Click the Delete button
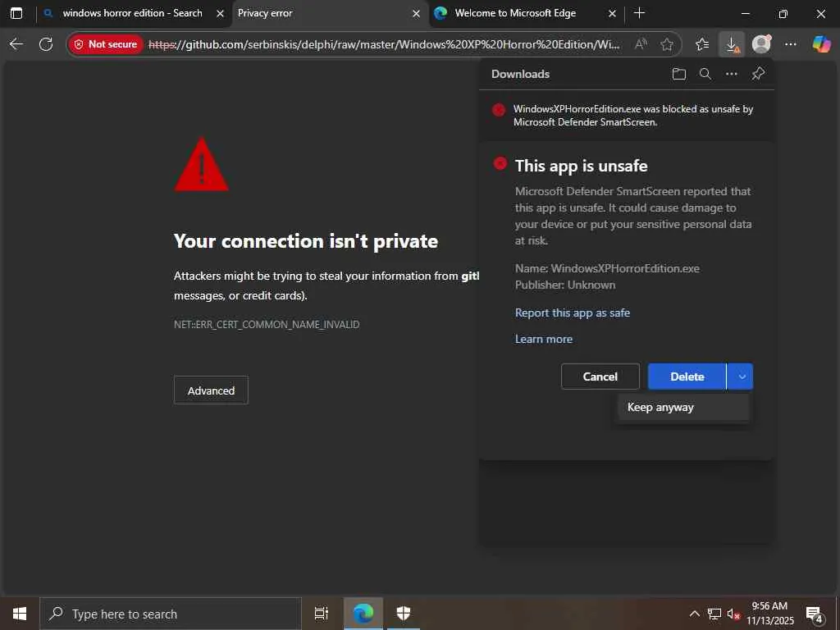840x630 pixels. pyautogui.click(x=687, y=377)
